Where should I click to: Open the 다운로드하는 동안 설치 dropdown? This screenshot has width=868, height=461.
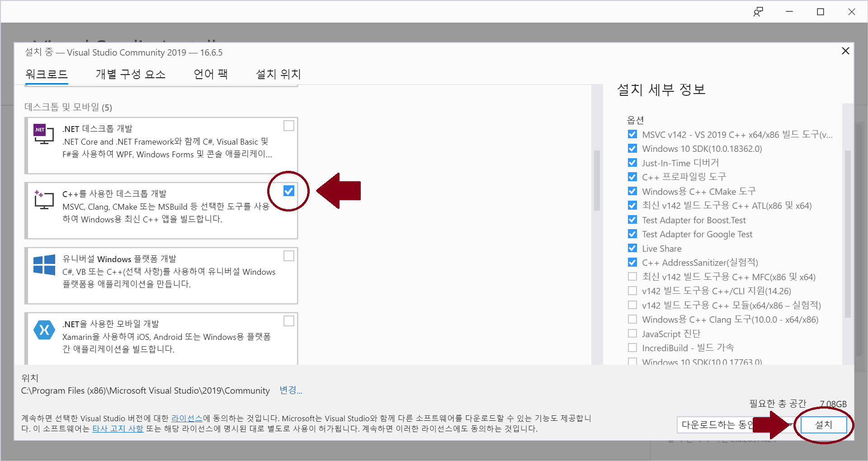pyautogui.click(x=737, y=425)
